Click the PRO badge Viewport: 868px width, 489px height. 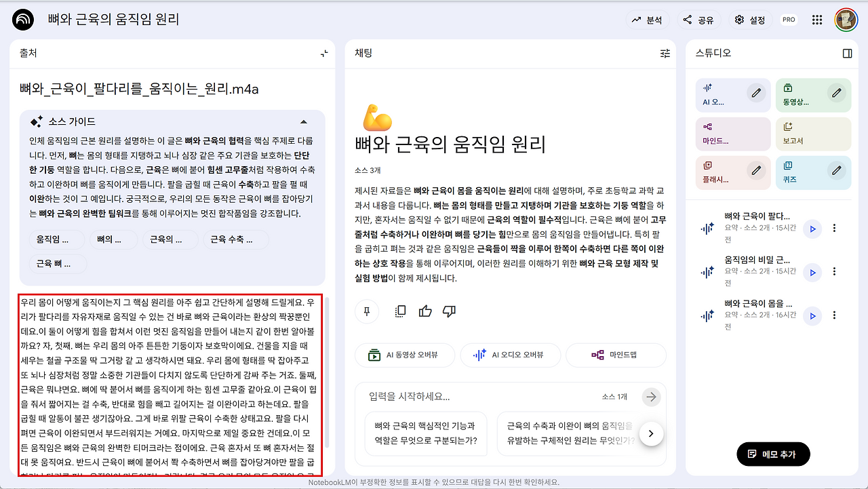789,20
